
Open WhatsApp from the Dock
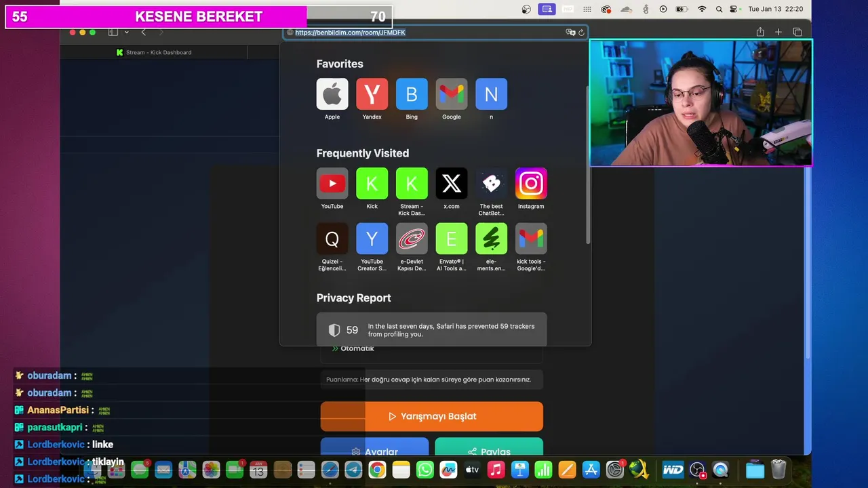[425, 469]
